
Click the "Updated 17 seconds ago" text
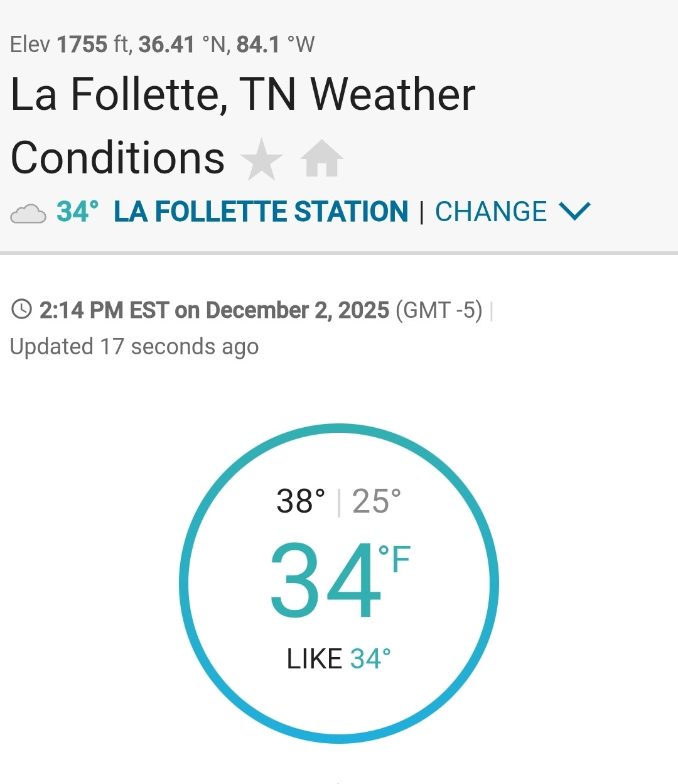(x=134, y=347)
